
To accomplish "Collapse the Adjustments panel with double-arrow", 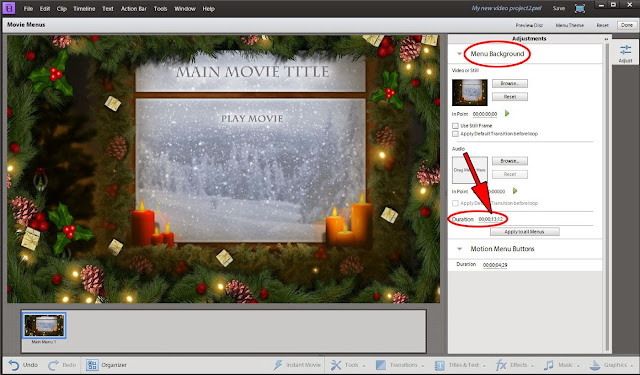I will (606, 39).
